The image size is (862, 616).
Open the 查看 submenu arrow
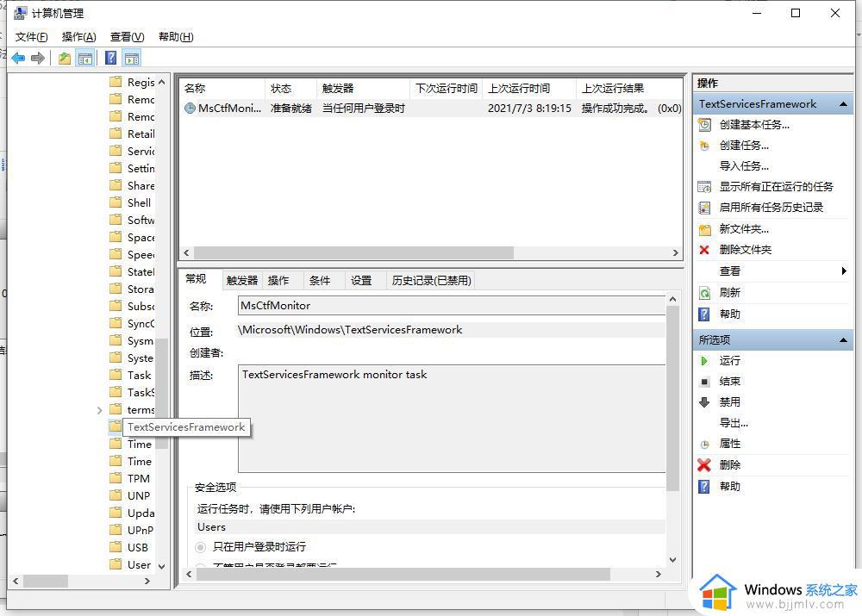pyautogui.click(x=844, y=271)
